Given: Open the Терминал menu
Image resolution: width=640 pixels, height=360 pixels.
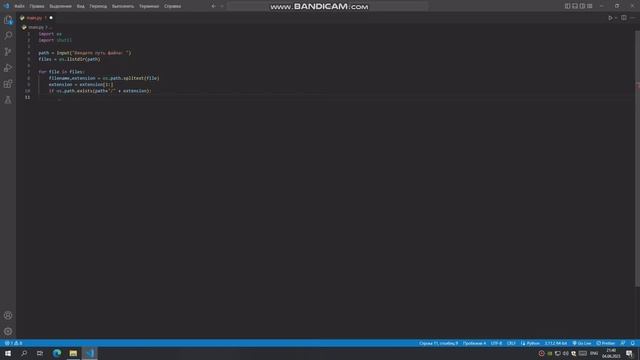Looking at the screenshot, I should (x=149, y=6).
